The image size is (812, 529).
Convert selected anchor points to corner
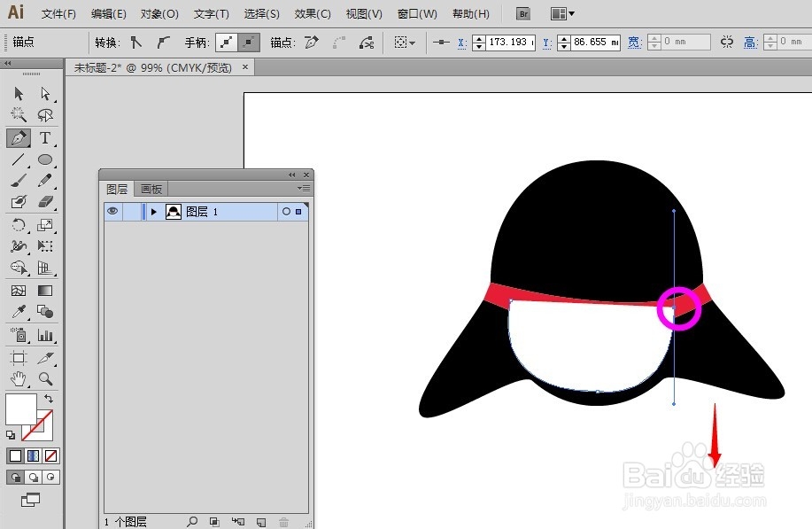136,43
